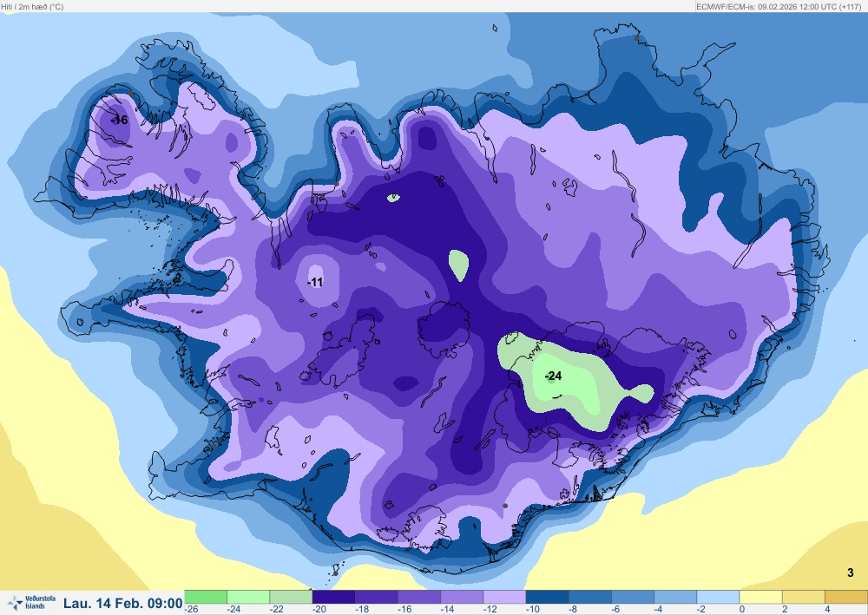Click the -26 legend scale label
This screenshot has height=615, width=868.
[191, 609]
